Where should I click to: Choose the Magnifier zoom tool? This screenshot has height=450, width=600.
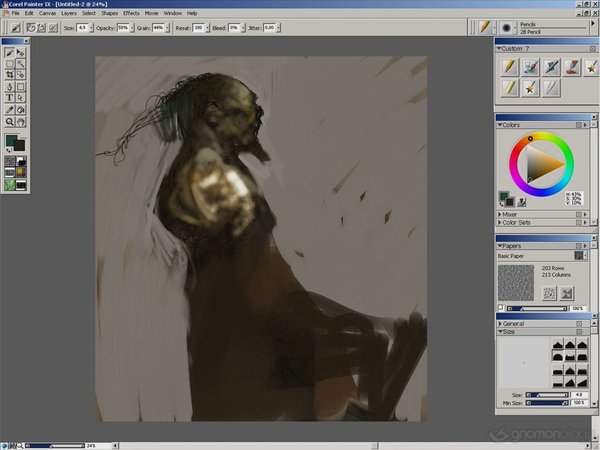click(10, 122)
